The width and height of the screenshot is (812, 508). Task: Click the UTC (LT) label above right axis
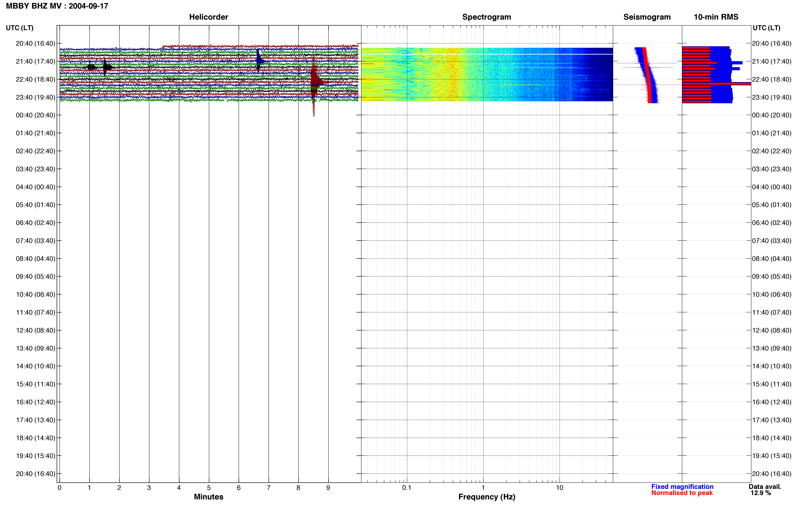click(x=766, y=28)
